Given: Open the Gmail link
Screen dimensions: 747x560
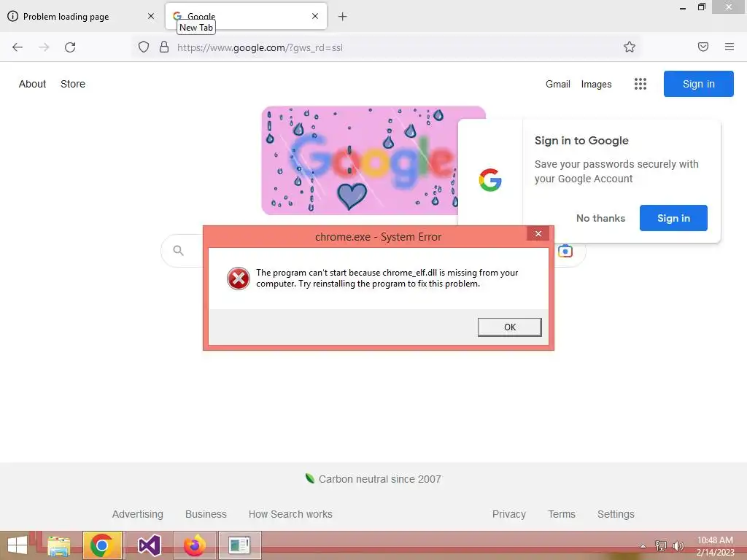Looking at the screenshot, I should coord(558,85).
